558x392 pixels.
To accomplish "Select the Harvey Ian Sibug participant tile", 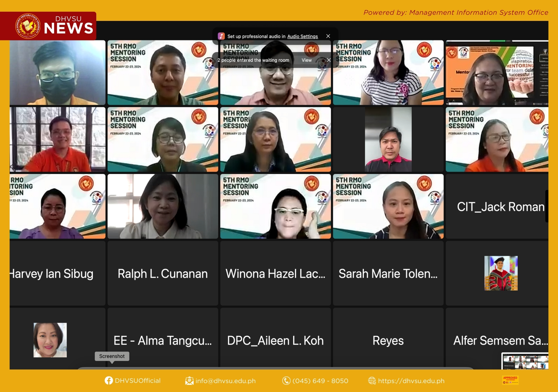I will click(57, 274).
